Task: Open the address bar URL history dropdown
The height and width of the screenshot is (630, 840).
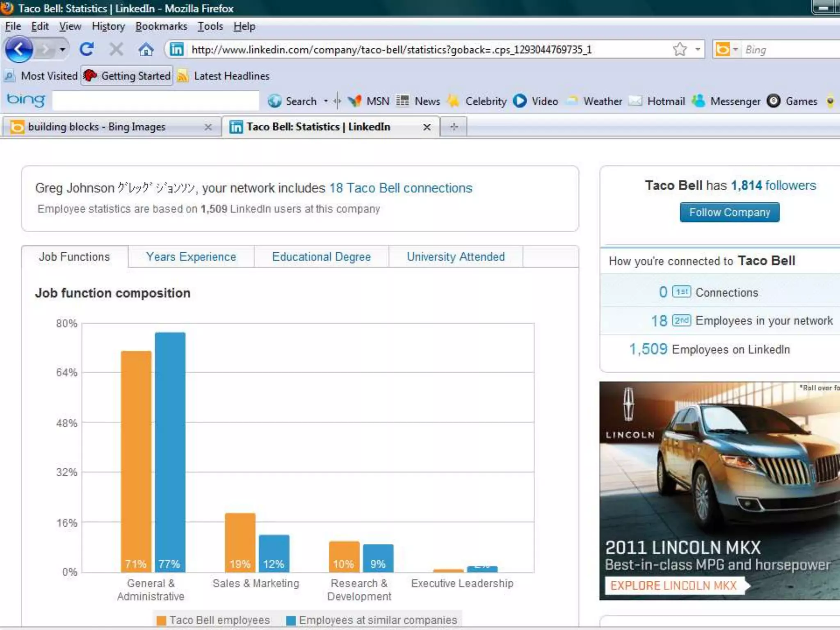Action: click(x=697, y=50)
